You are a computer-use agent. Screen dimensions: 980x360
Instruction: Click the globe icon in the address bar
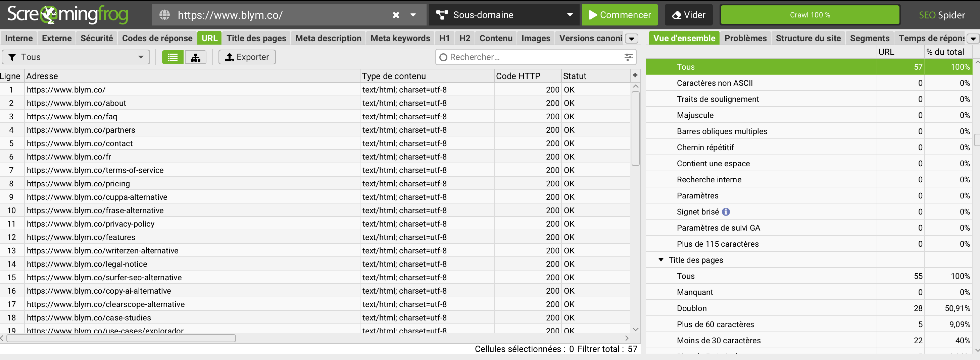coord(165,15)
